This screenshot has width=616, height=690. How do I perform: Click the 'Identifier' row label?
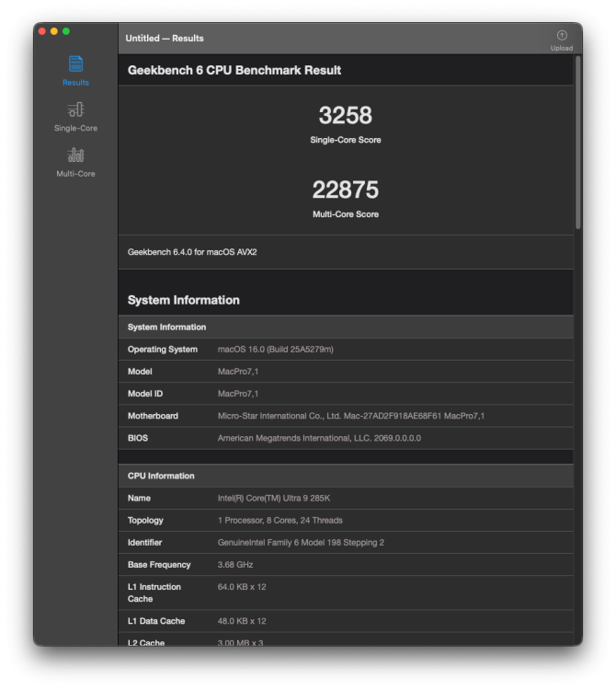[144, 543]
